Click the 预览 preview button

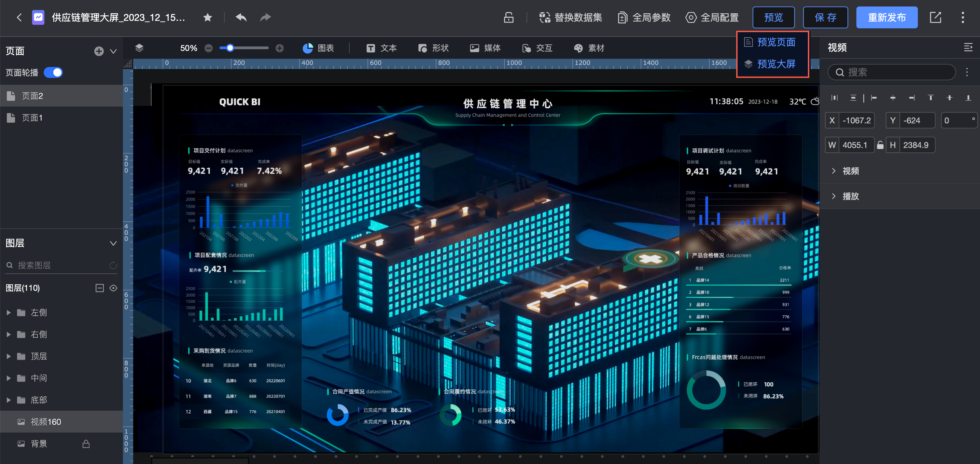coord(773,17)
